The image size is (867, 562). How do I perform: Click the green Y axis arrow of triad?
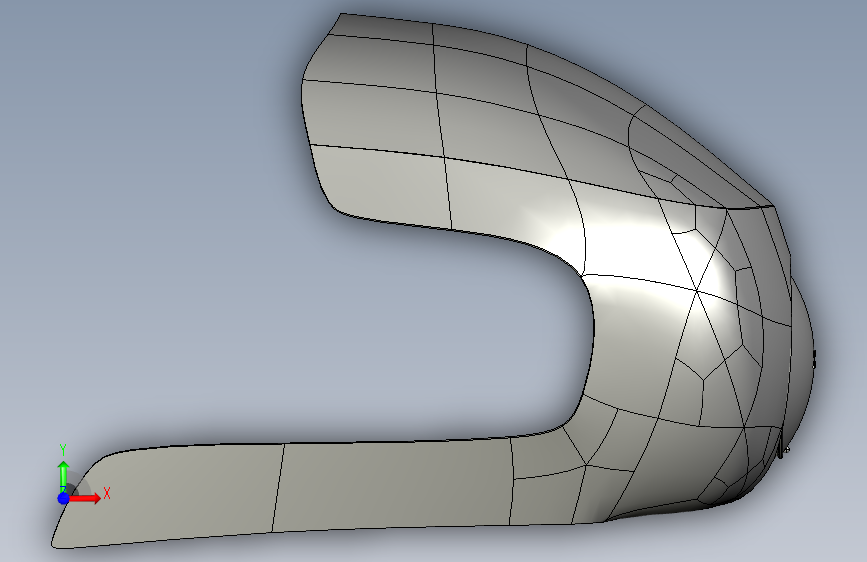click(x=64, y=476)
